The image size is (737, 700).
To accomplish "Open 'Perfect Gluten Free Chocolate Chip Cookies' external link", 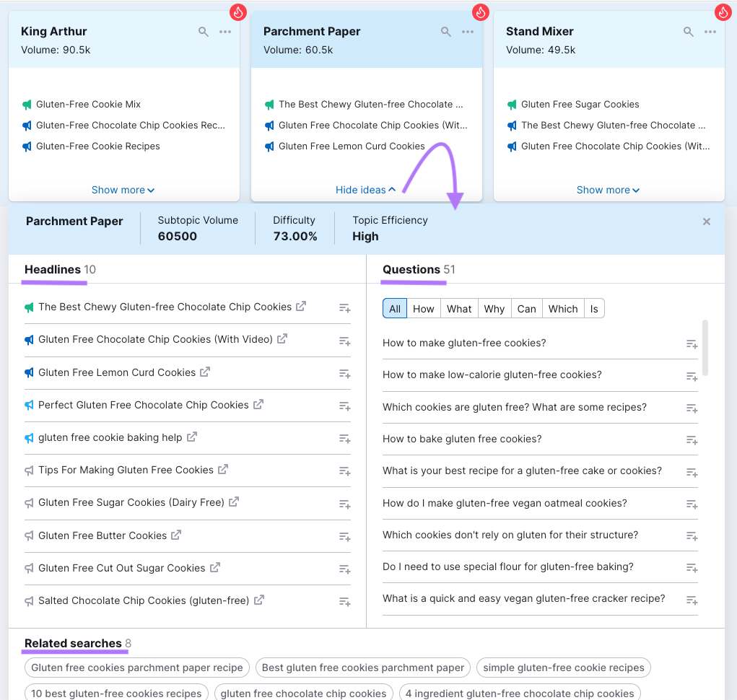I will click(x=258, y=405).
